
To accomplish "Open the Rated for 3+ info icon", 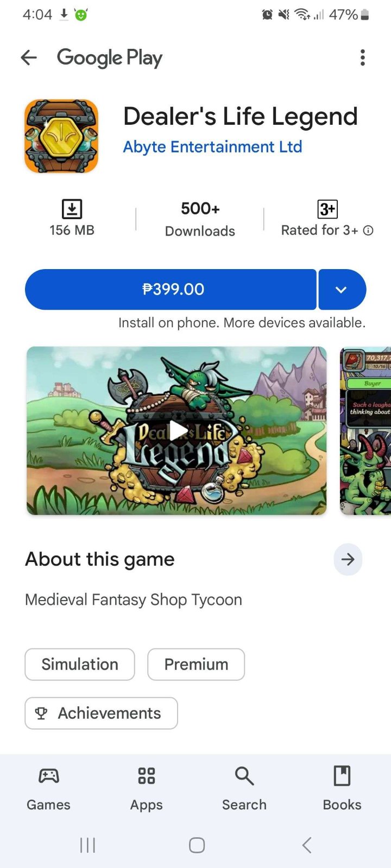I will 368,231.
